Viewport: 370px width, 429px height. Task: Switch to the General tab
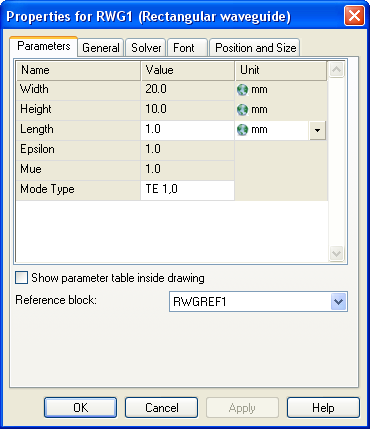pyautogui.click(x=101, y=48)
